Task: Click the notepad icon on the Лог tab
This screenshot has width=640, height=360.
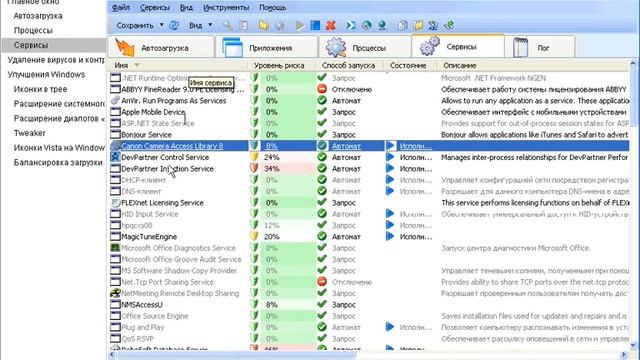Action: pyautogui.click(x=520, y=47)
